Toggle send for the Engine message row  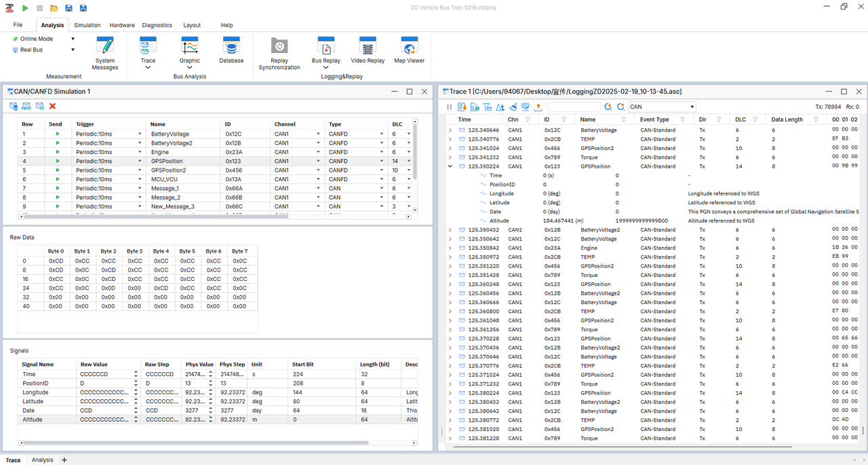pos(58,152)
